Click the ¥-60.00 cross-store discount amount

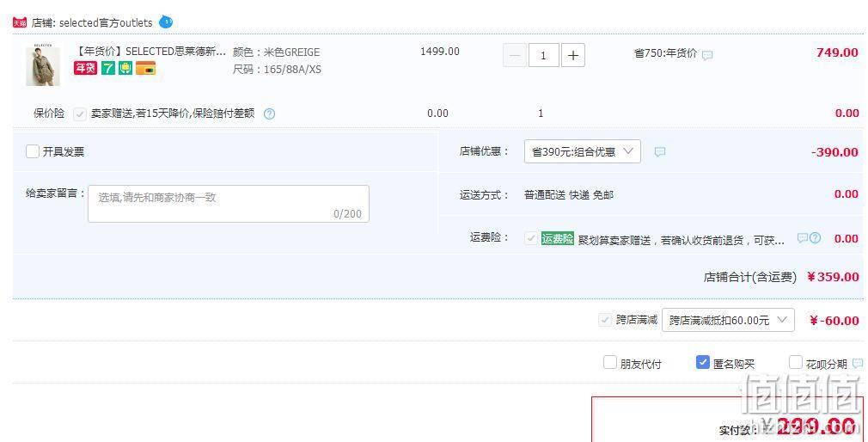(834, 321)
